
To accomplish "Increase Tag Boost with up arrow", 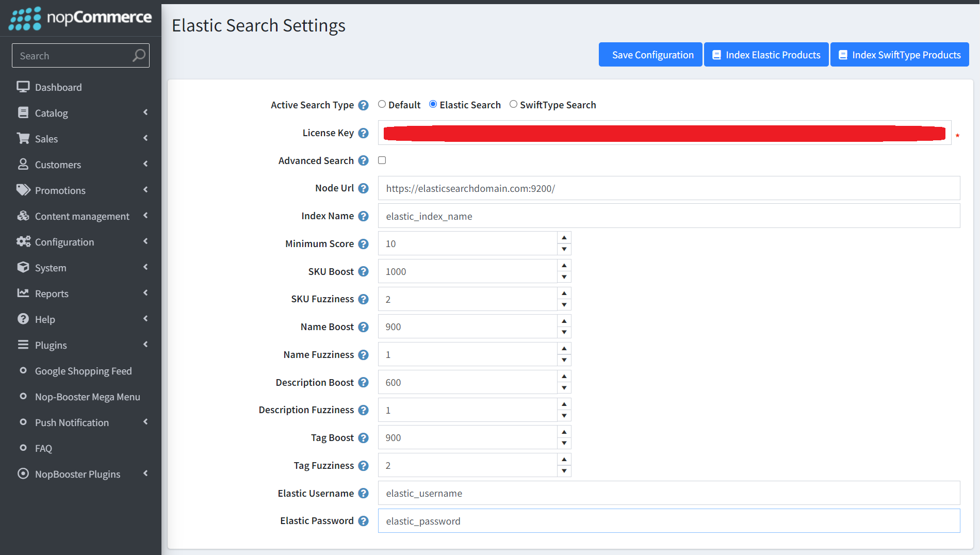I will point(564,432).
